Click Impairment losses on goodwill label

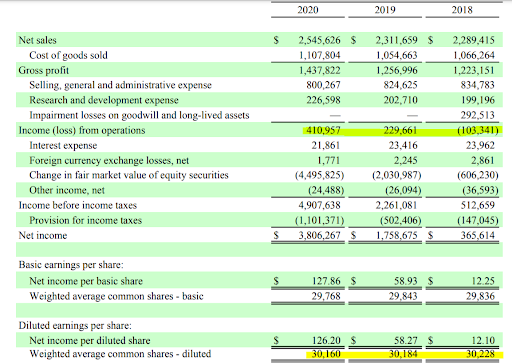(139, 115)
